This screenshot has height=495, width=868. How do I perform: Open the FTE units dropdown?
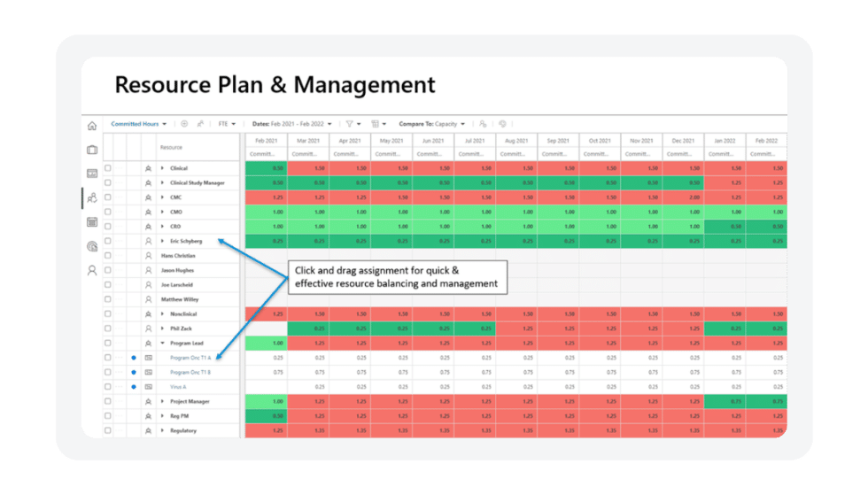227,124
